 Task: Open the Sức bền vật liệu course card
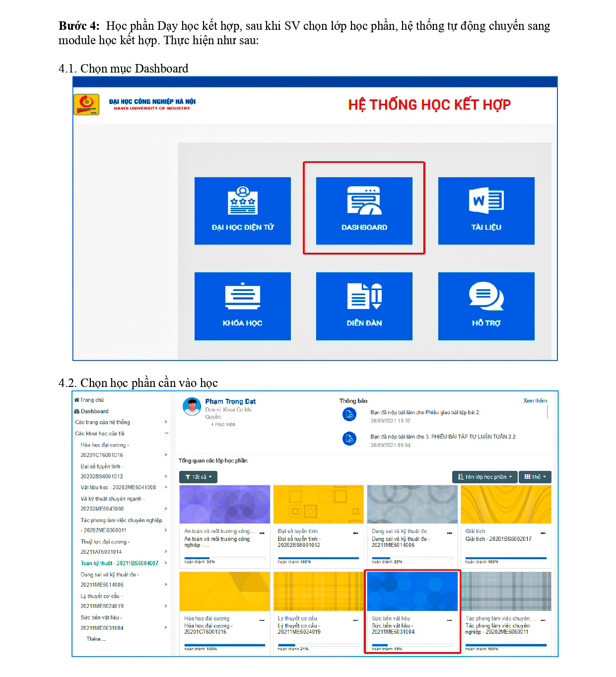(412, 592)
